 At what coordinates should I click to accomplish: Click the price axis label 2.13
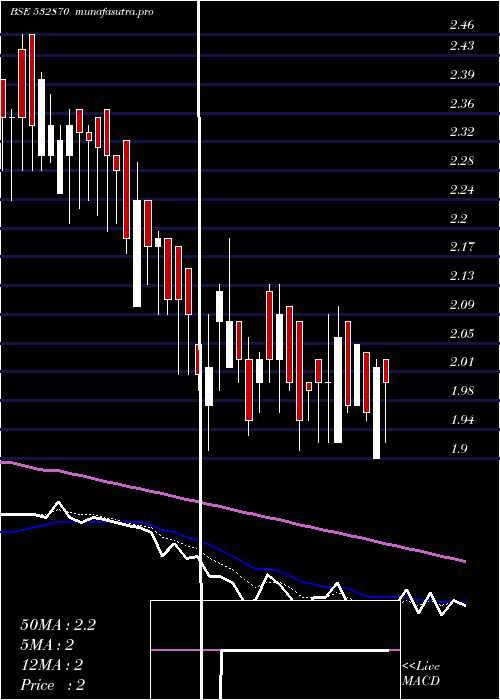tap(462, 276)
